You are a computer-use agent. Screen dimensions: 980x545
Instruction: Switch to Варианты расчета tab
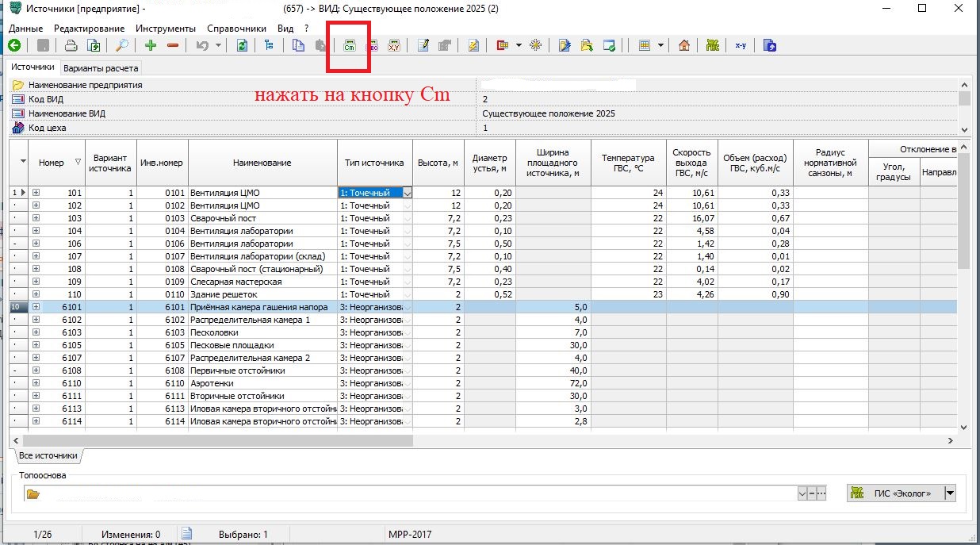(101, 68)
